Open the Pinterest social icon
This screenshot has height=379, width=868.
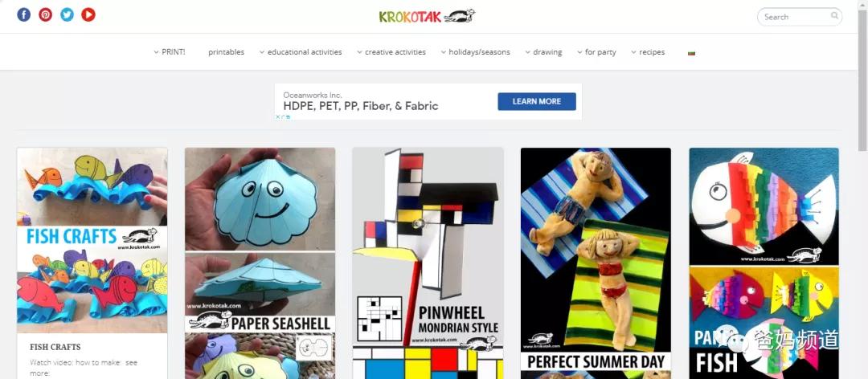tap(45, 15)
